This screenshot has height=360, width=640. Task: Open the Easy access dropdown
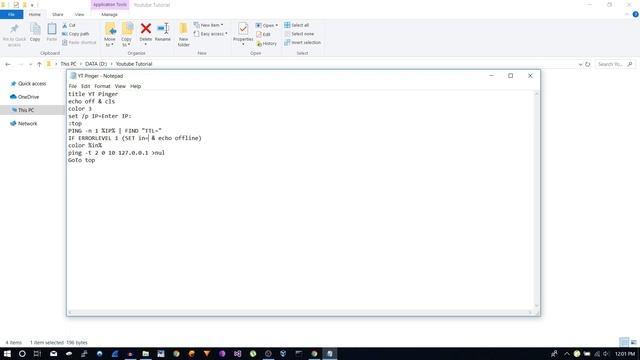[211, 34]
